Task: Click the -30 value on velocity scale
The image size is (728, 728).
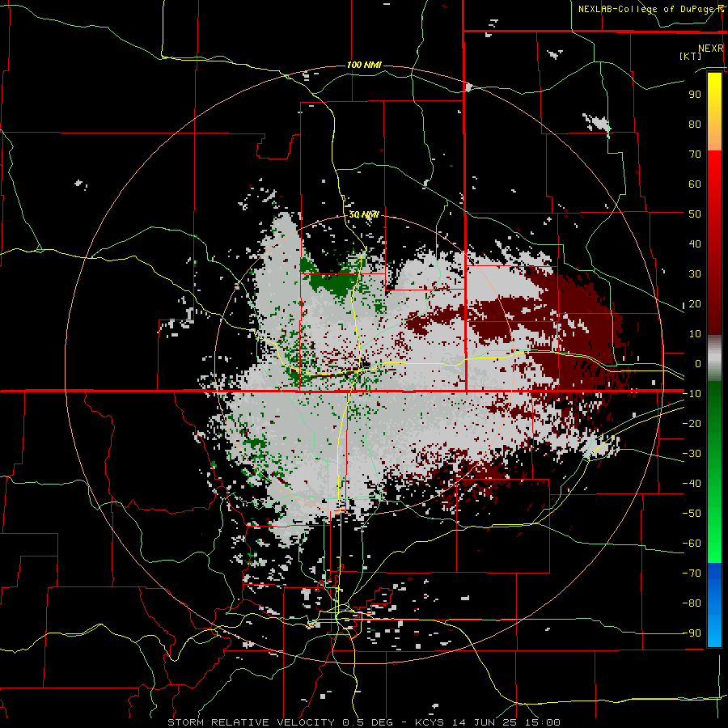Action: click(x=692, y=454)
